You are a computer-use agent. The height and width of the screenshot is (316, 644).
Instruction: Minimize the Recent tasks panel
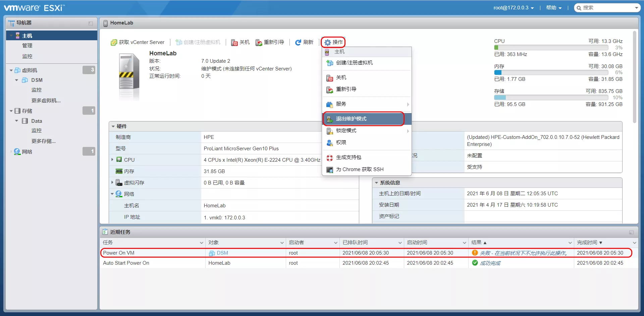[631, 232]
